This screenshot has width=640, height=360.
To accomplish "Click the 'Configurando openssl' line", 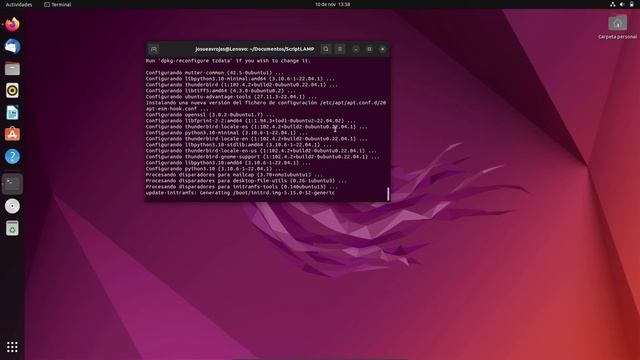I will [210, 115].
